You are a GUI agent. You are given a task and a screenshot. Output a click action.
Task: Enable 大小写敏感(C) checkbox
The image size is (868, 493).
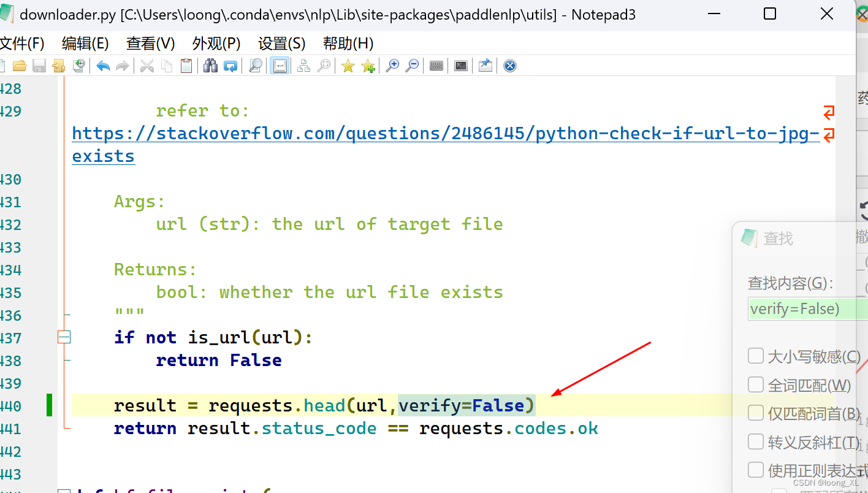point(756,356)
